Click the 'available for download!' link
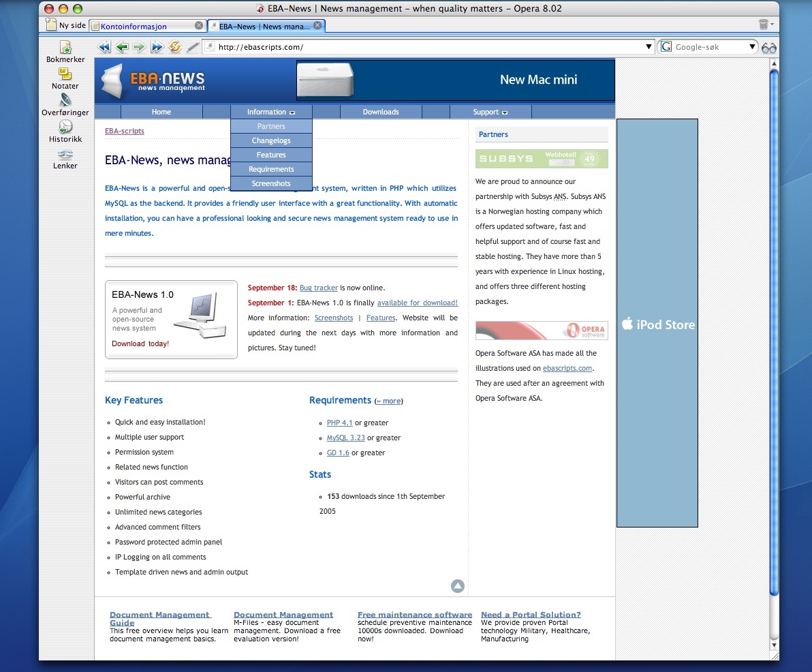The height and width of the screenshot is (672, 812). point(418,303)
